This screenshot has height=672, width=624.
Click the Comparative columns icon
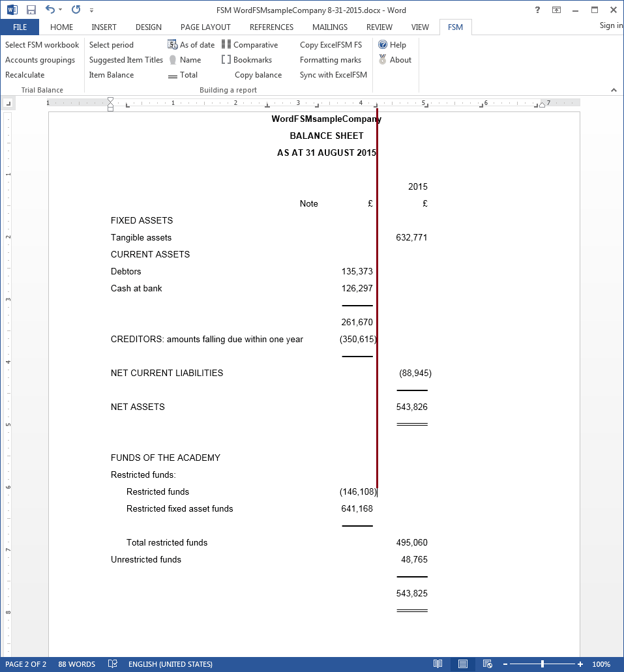pos(226,44)
